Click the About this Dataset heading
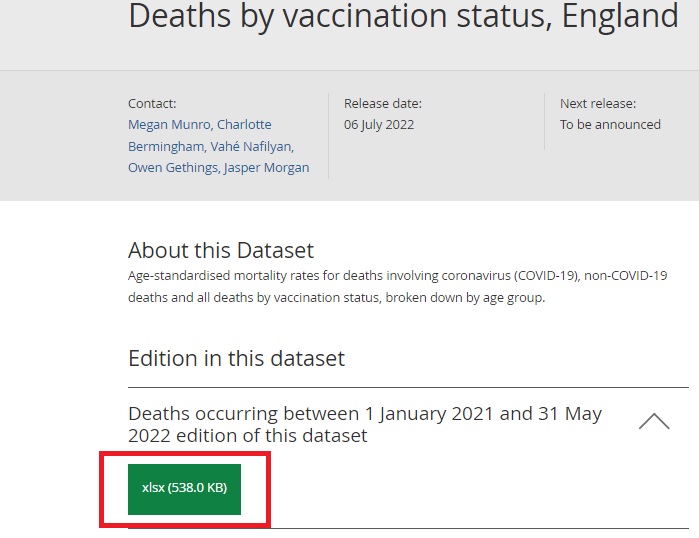 [220, 250]
